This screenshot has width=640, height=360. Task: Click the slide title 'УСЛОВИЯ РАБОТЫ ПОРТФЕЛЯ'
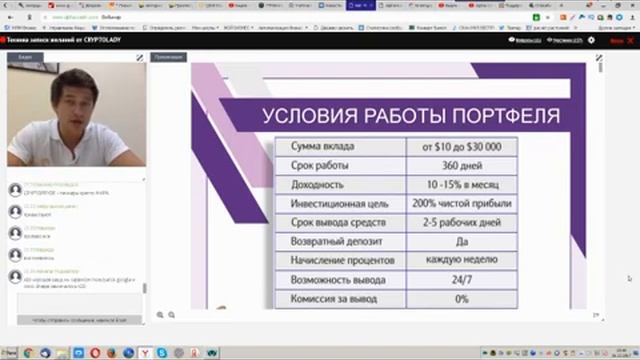[x=411, y=116]
